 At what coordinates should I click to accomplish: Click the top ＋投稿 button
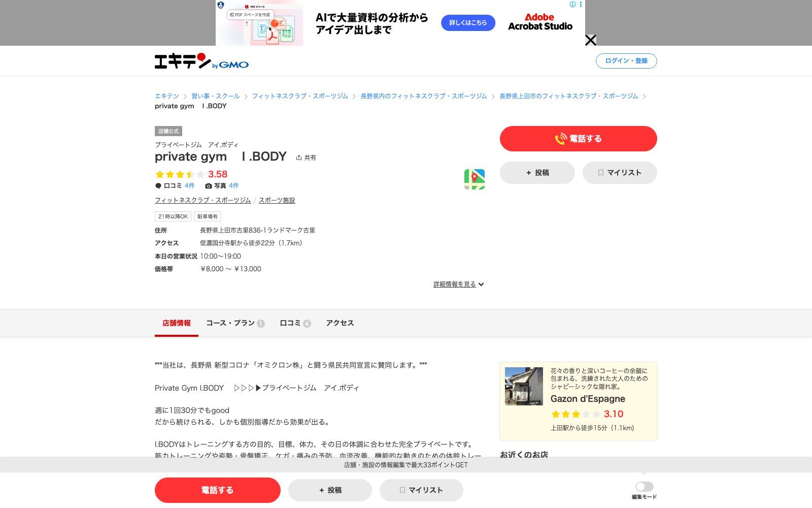[x=537, y=173]
